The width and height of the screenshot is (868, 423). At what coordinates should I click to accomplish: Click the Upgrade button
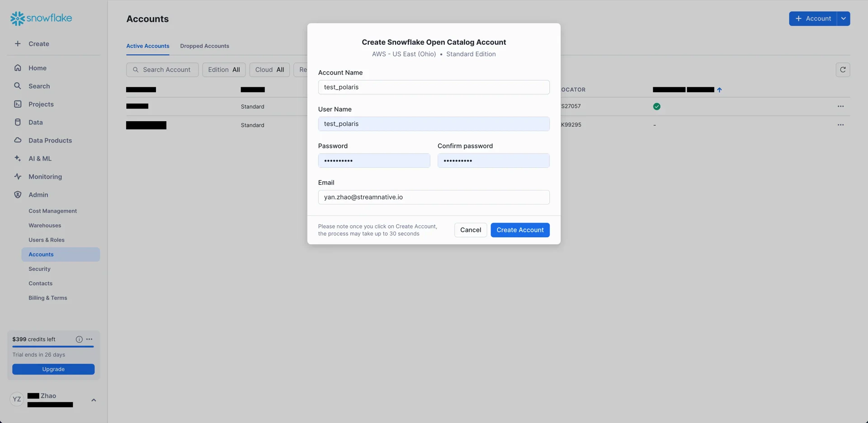click(x=53, y=369)
